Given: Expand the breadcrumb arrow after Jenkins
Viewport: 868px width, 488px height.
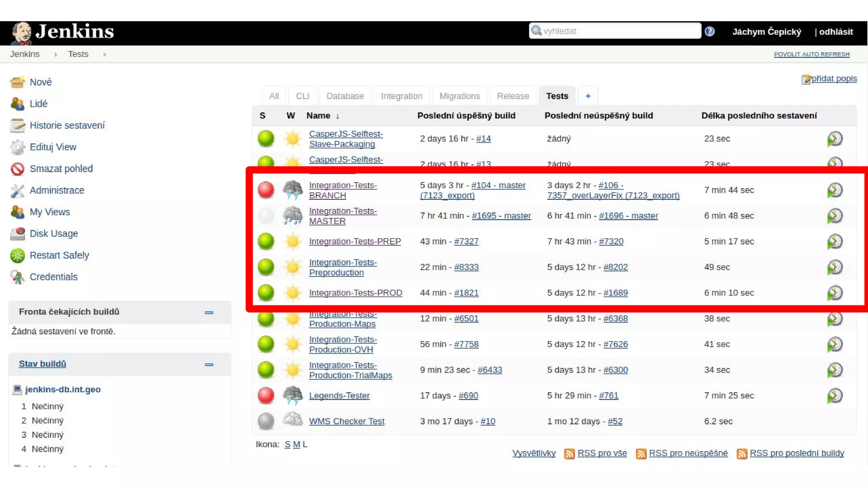Looking at the screenshot, I should [x=56, y=55].
